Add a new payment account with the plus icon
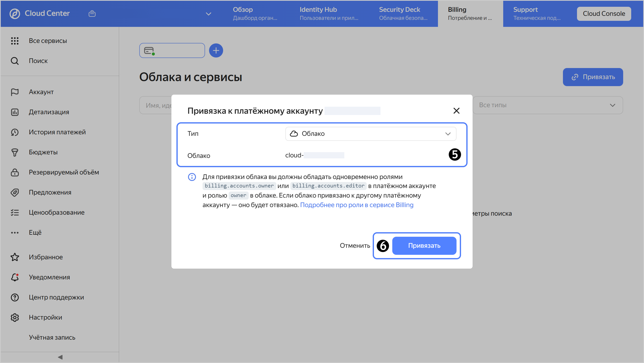 (x=216, y=50)
